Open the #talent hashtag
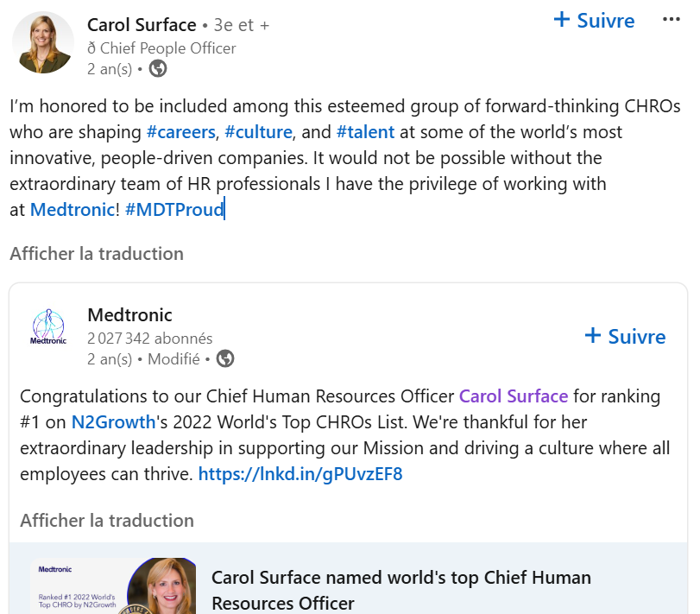700x614 pixels. click(365, 132)
